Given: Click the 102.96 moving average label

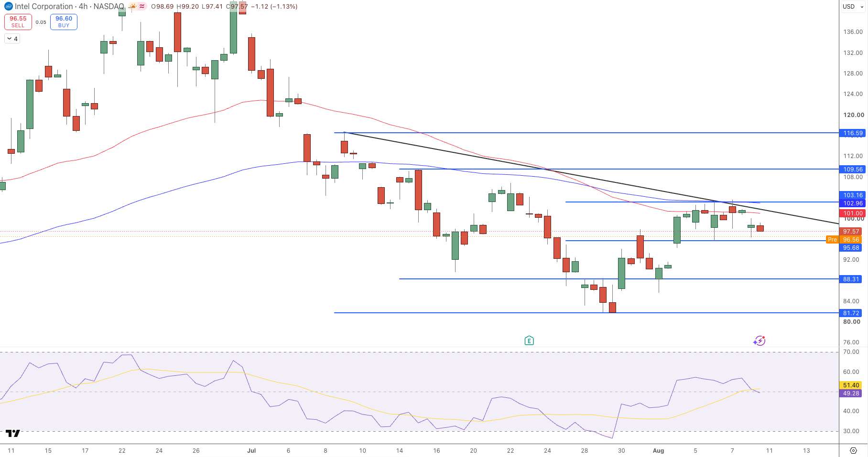Looking at the screenshot, I should pyautogui.click(x=853, y=203).
